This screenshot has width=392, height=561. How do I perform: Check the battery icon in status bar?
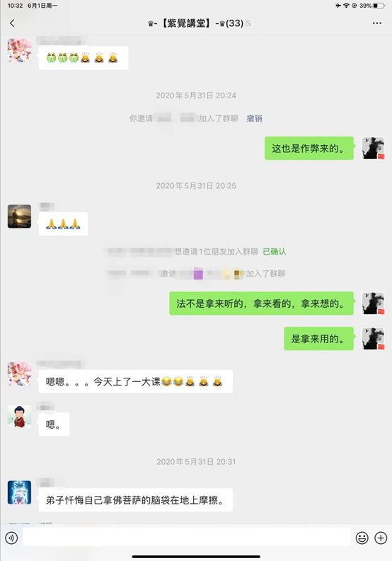click(379, 6)
